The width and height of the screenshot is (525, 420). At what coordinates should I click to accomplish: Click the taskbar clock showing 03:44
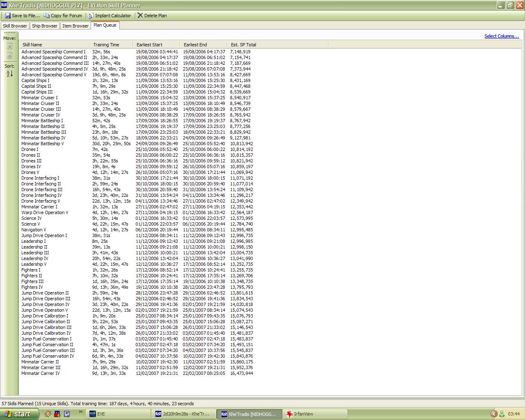[x=514, y=414]
